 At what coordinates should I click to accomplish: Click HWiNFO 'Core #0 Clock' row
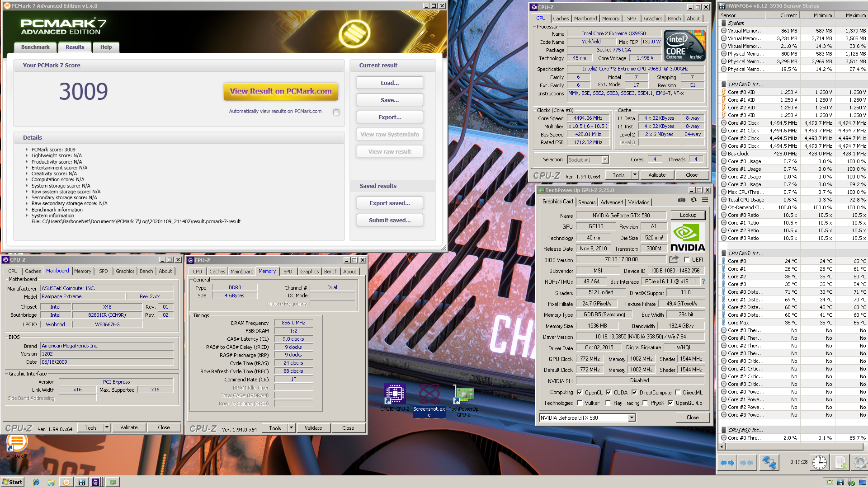(x=793, y=123)
